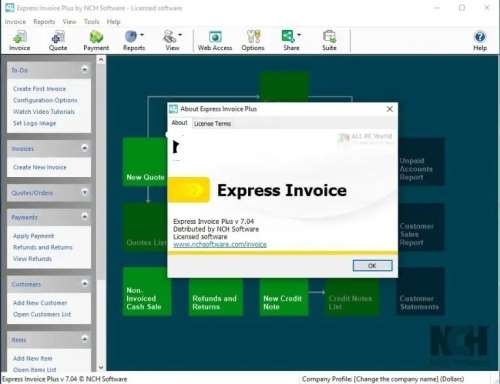This screenshot has height=384, width=500.
Task: Open the Help menu
Action: point(113,22)
